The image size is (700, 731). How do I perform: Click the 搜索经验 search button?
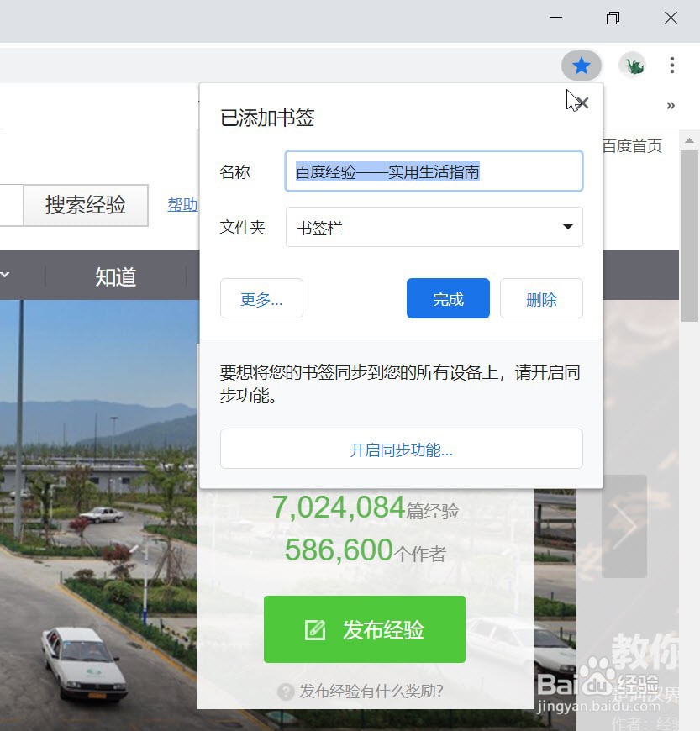86,205
